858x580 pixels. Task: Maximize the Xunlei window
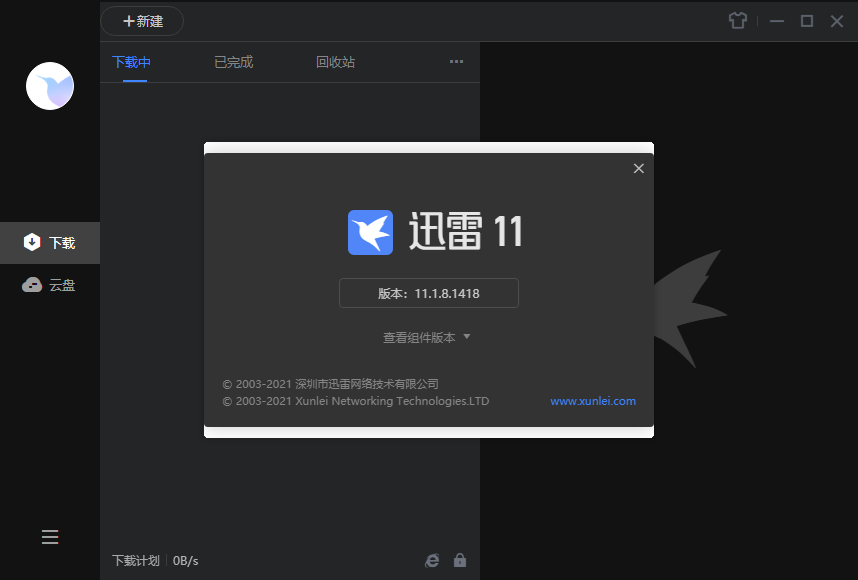coord(807,21)
